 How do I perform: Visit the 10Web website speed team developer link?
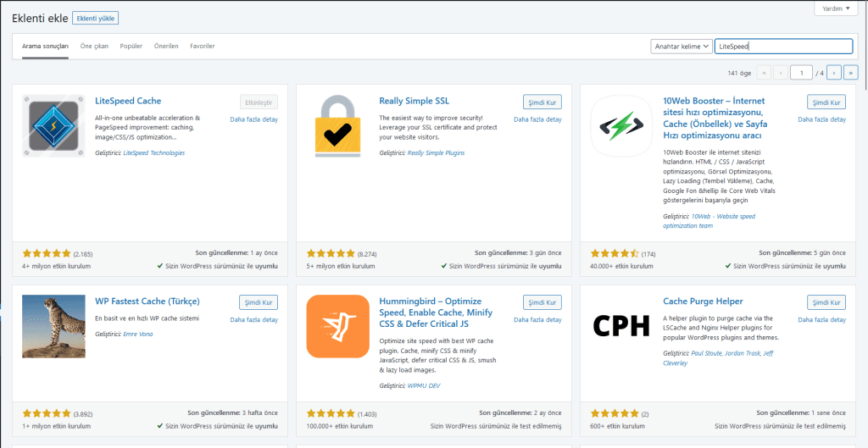[709, 221]
